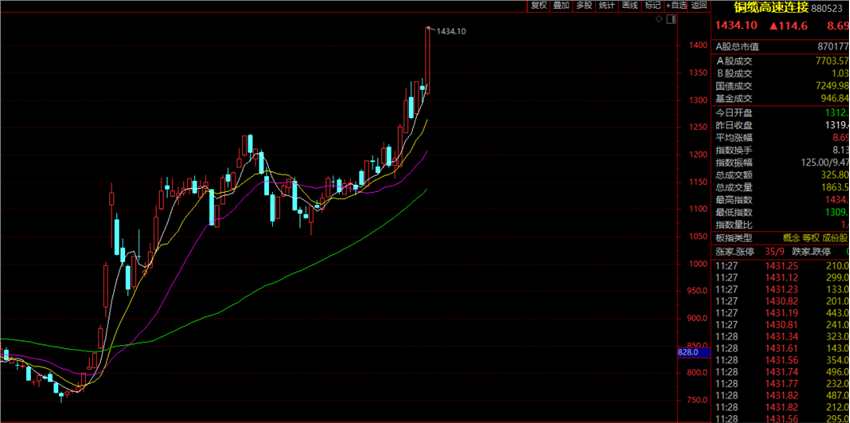Click the 指数量比 label
Viewport: 850px width, 423px height.
(x=735, y=225)
